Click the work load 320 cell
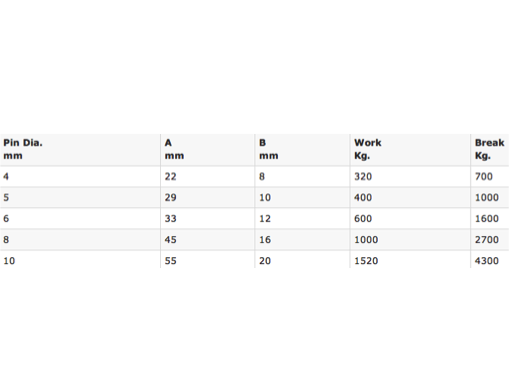Viewport: 509px width, 375px height. 410,176
